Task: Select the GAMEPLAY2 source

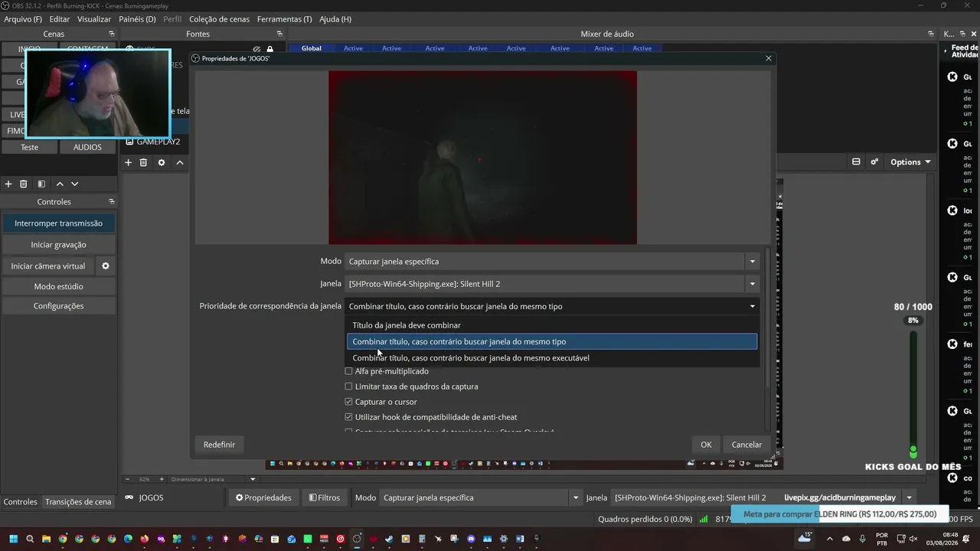Action: 157,142
